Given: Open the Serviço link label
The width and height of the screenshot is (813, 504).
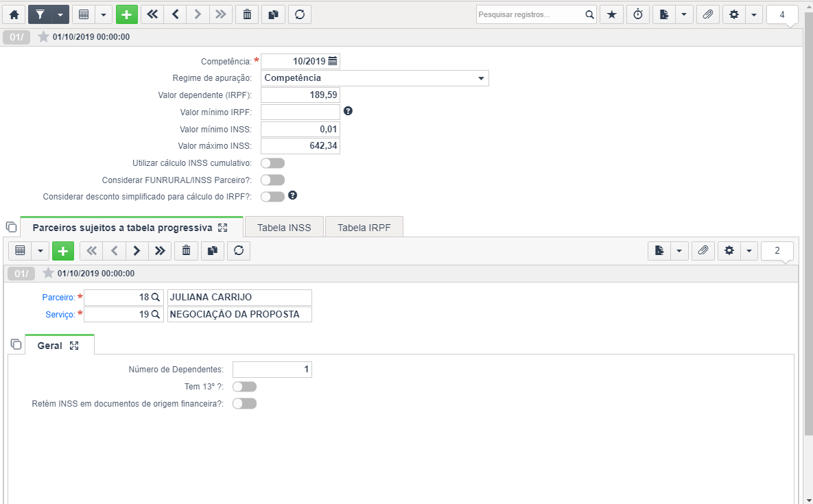Looking at the screenshot, I should point(60,315).
